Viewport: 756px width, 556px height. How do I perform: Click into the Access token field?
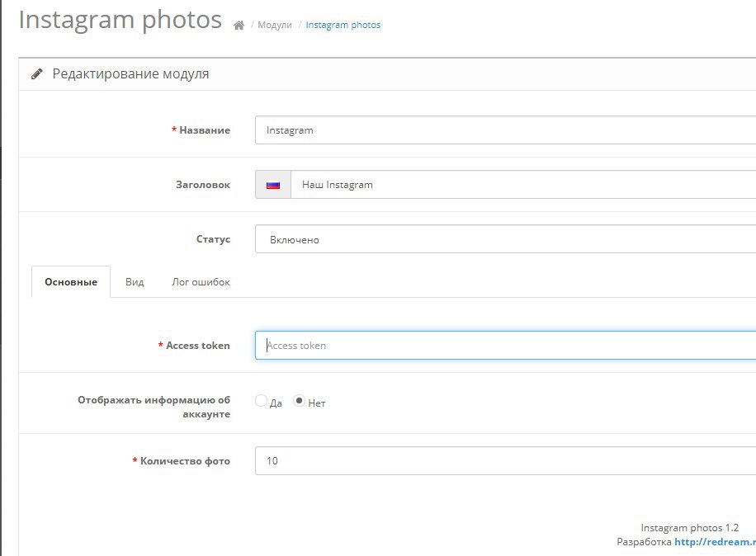(505, 346)
